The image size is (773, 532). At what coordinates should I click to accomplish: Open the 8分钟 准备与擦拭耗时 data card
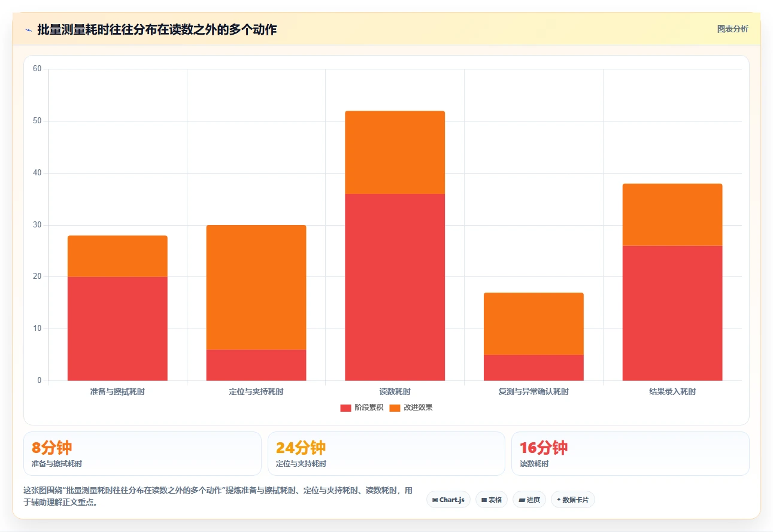click(143, 454)
